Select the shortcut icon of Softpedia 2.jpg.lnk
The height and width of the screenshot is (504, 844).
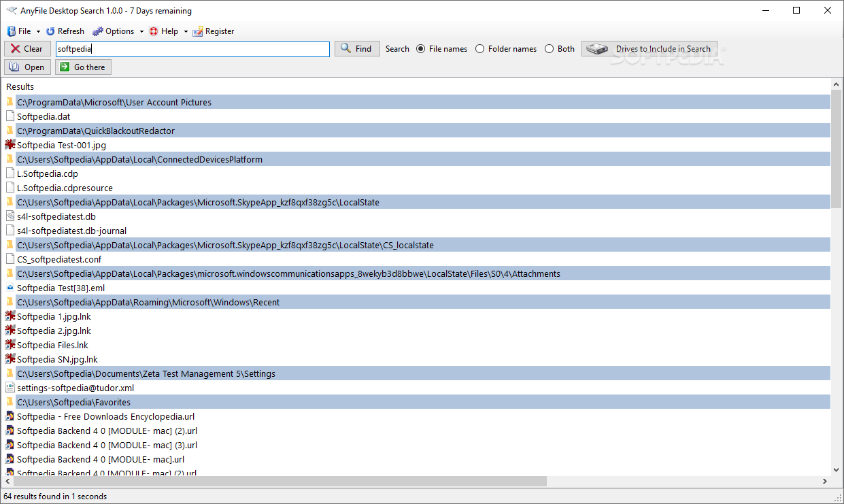coord(10,331)
